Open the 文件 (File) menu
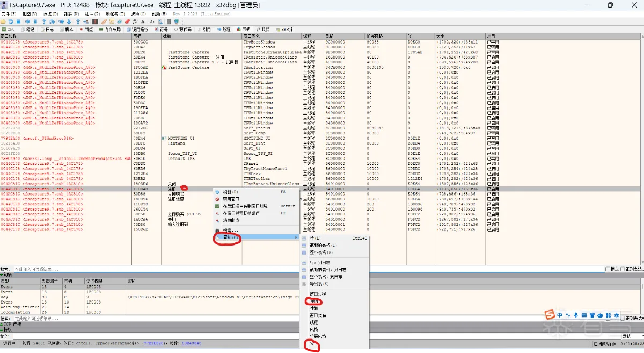 (9, 13)
